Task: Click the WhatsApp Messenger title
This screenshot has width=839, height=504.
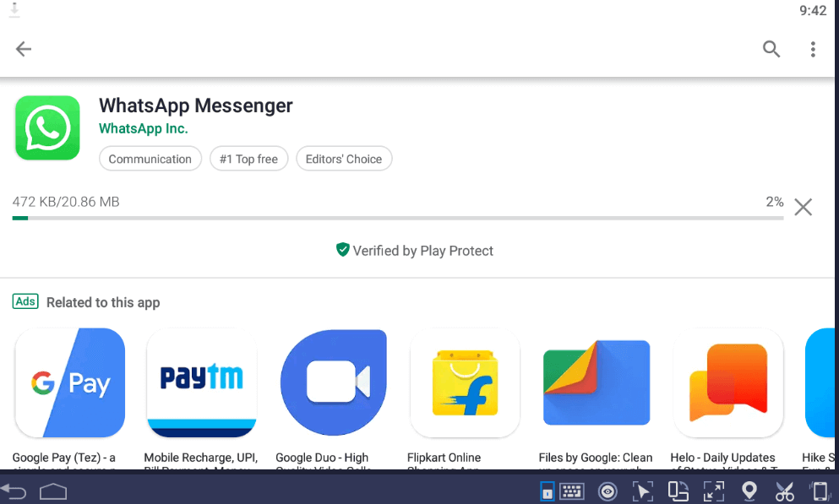Action: [196, 106]
